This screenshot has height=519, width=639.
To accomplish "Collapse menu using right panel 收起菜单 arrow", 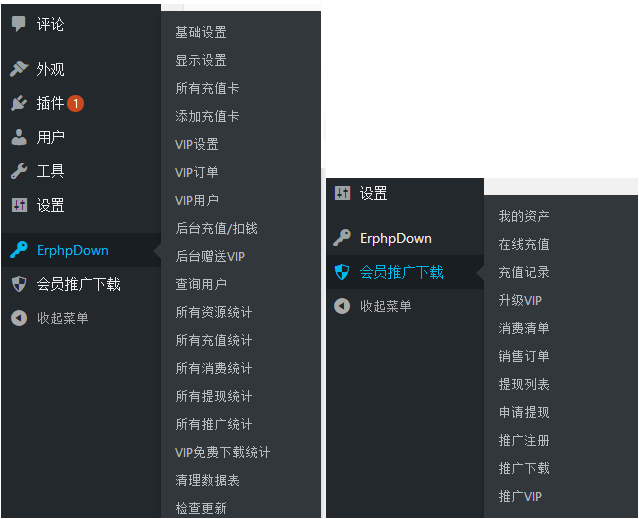I will point(342,306).
